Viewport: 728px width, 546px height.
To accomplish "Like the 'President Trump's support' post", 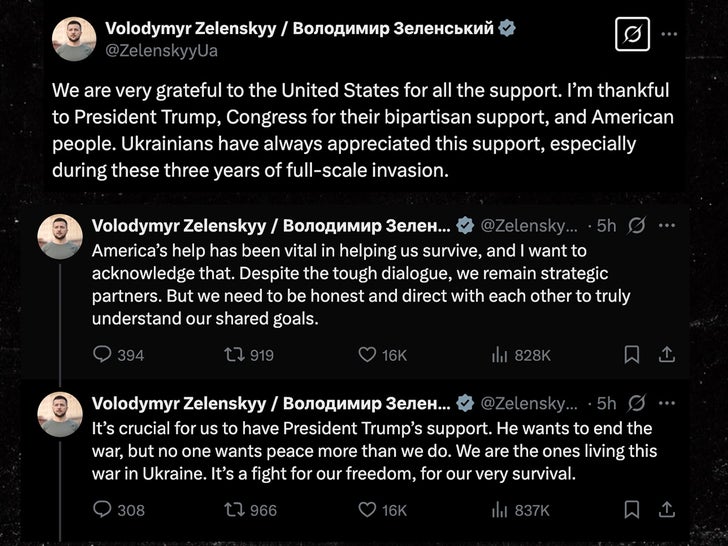I will coord(369,510).
